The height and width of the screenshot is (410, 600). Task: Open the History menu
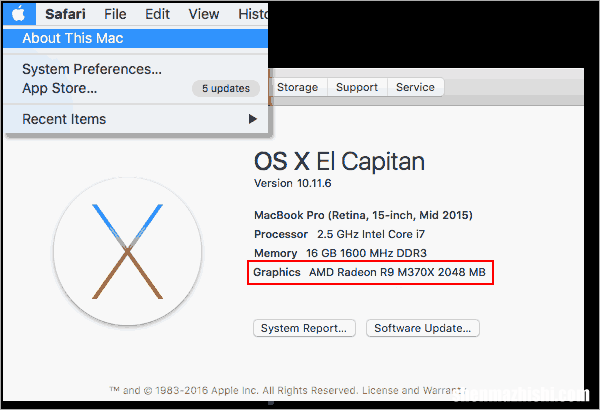point(253,14)
